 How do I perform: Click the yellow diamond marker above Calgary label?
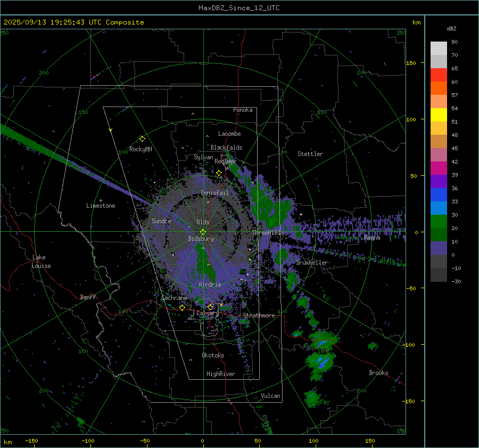click(x=210, y=307)
